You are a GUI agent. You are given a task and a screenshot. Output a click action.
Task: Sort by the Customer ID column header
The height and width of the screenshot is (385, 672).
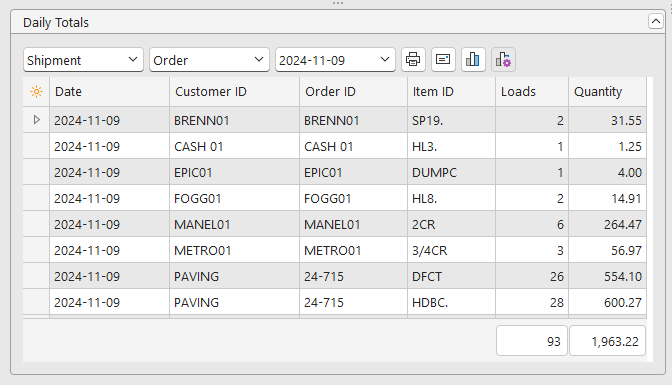pyautogui.click(x=234, y=91)
